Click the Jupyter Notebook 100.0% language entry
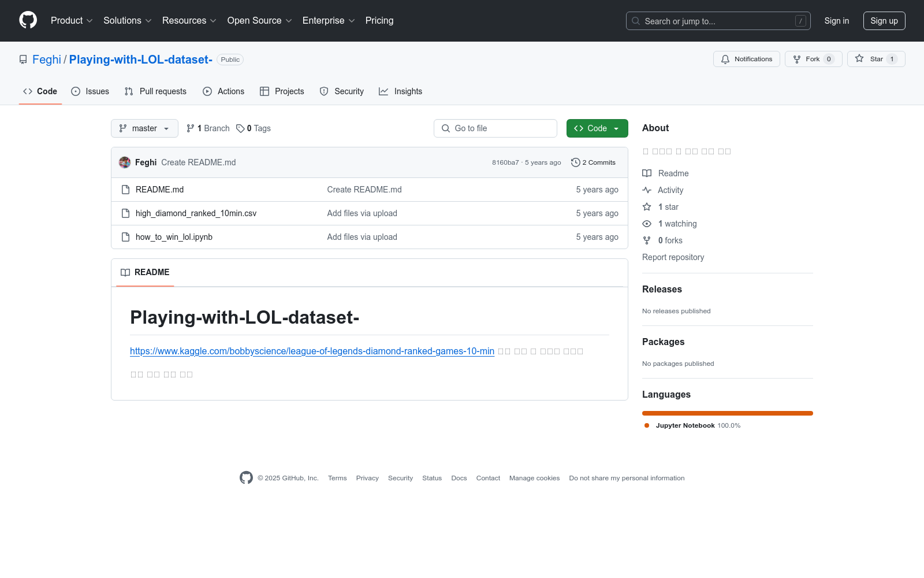This screenshot has width=924, height=578. click(692, 425)
